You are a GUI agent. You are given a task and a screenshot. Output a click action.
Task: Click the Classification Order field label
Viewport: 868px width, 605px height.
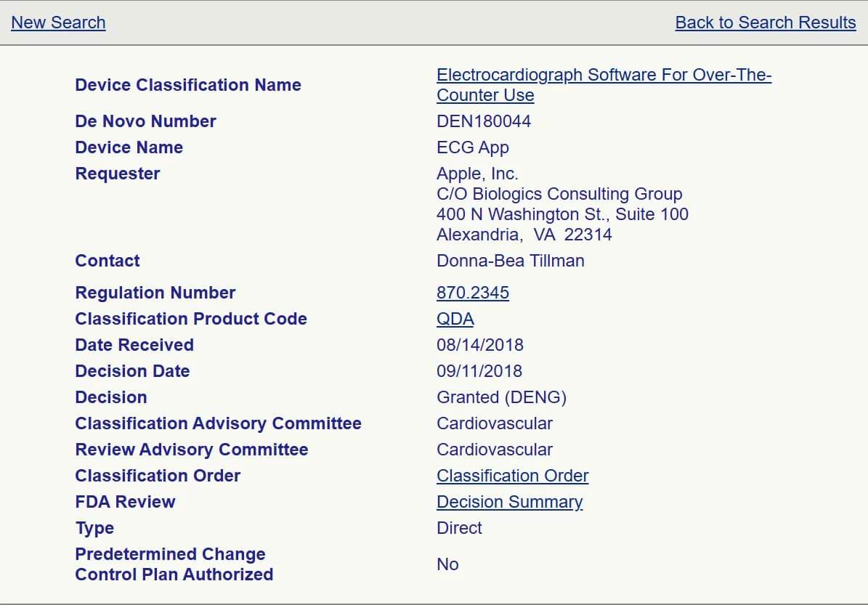pyautogui.click(x=158, y=476)
